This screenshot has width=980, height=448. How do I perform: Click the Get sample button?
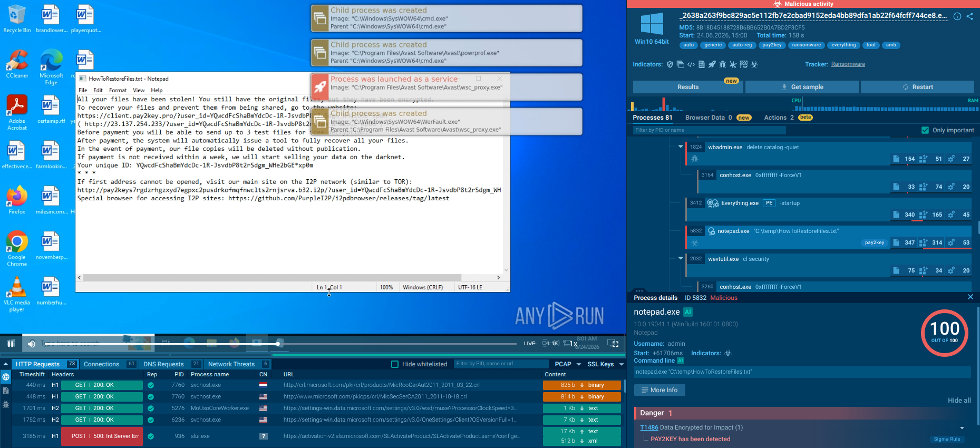802,87
